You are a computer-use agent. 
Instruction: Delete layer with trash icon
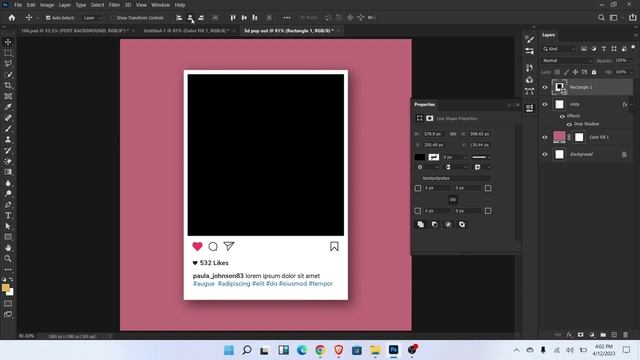[x=625, y=335]
